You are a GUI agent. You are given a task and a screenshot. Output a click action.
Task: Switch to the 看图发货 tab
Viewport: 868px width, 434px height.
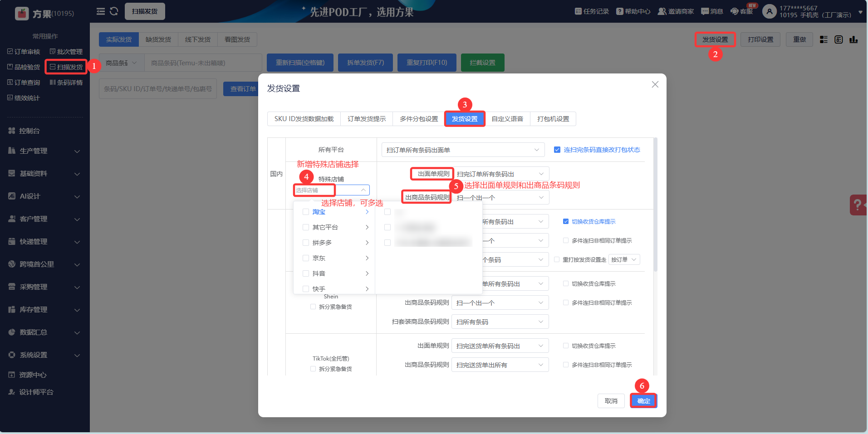pyautogui.click(x=237, y=39)
